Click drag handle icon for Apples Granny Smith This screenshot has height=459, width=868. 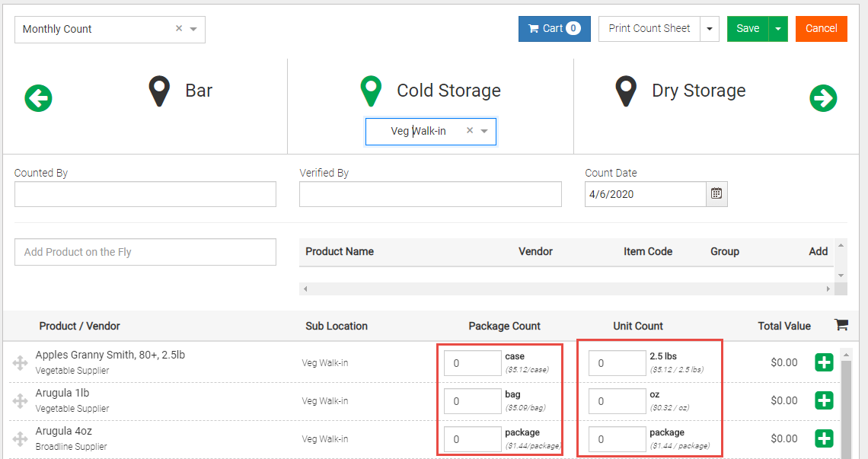(21, 363)
